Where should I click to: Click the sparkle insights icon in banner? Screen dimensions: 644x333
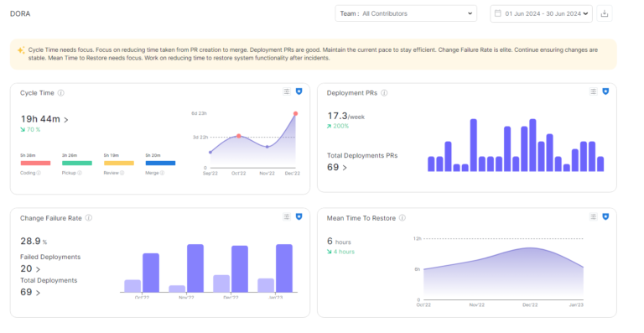point(20,50)
